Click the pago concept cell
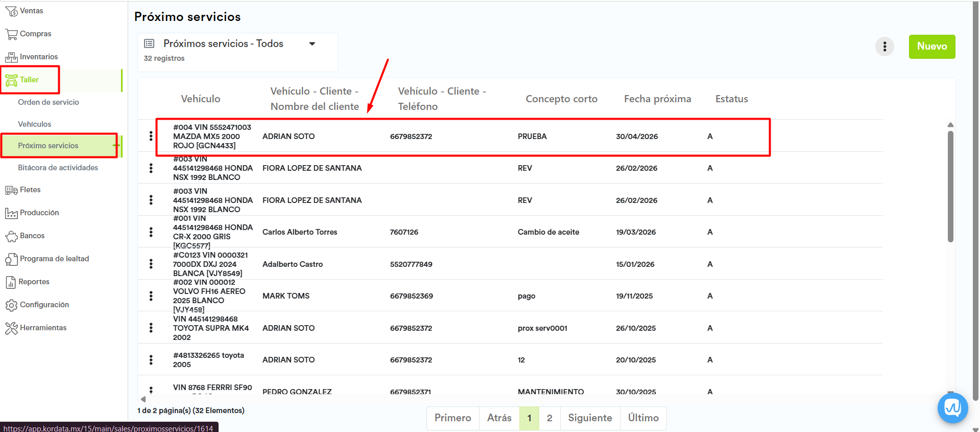This screenshot has height=432, width=980. [527, 296]
